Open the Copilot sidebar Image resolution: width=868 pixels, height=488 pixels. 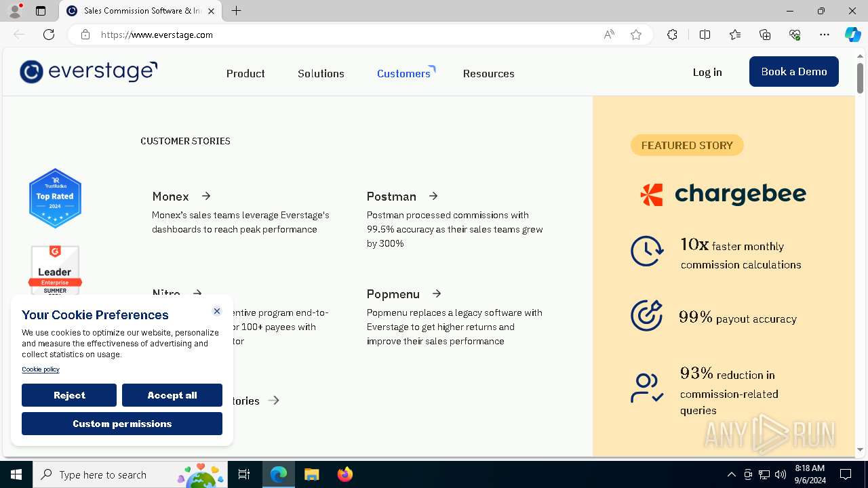pos(852,35)
